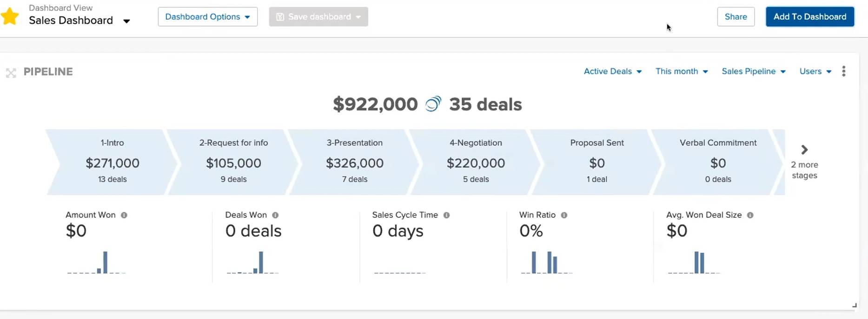
Task: Click the $271,000 amount in 1-Intro
Action: tap(113, 163)
